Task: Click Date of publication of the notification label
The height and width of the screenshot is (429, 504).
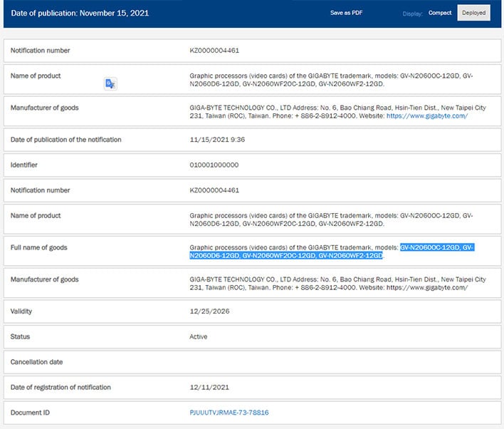Action: coord(66,140)
